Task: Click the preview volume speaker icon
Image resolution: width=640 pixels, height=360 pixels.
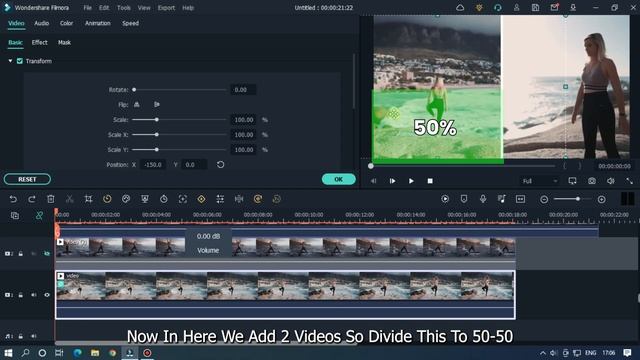Action: tap(611, 181)
